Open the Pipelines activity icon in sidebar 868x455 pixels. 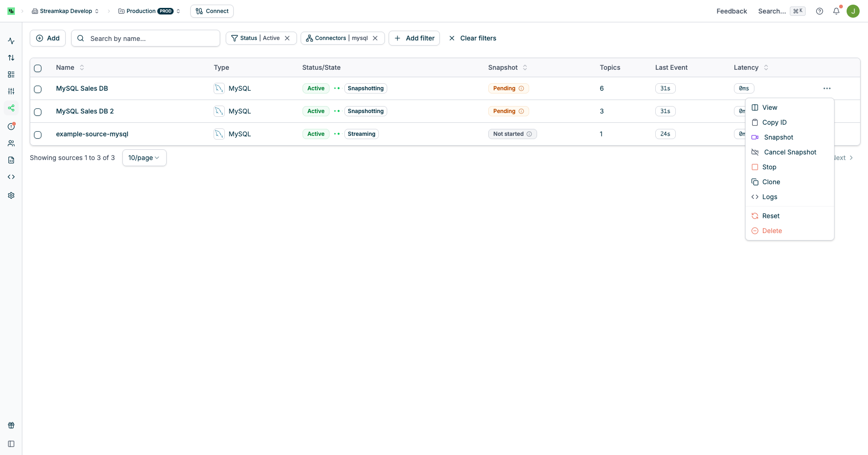[x=11, y=41]
